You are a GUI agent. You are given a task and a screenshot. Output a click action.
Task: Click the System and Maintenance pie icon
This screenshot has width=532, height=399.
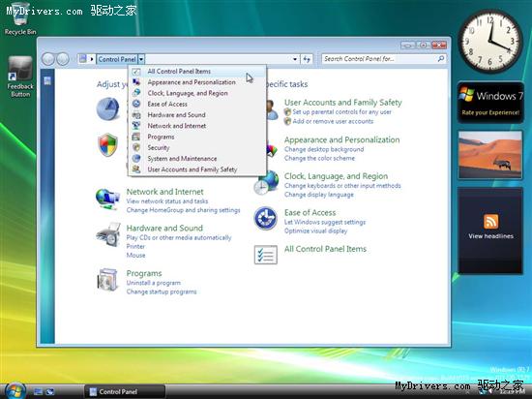tap(108, 109)
